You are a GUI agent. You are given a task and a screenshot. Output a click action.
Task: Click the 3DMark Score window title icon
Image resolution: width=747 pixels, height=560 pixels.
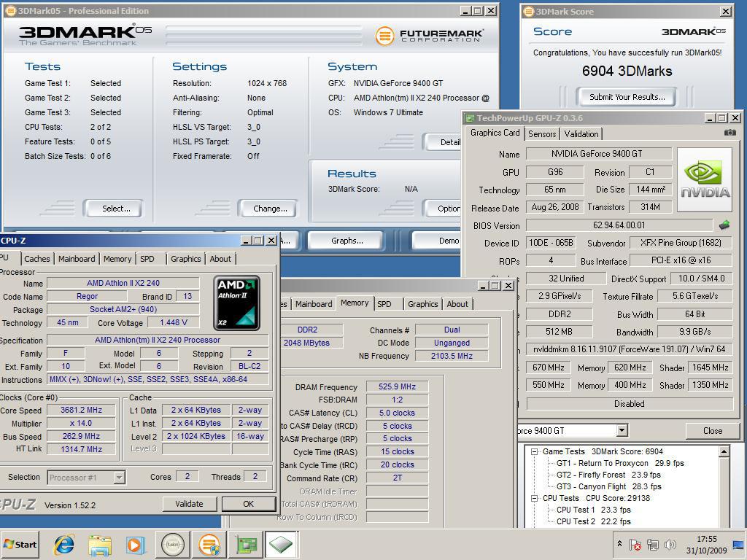point(528,12)
